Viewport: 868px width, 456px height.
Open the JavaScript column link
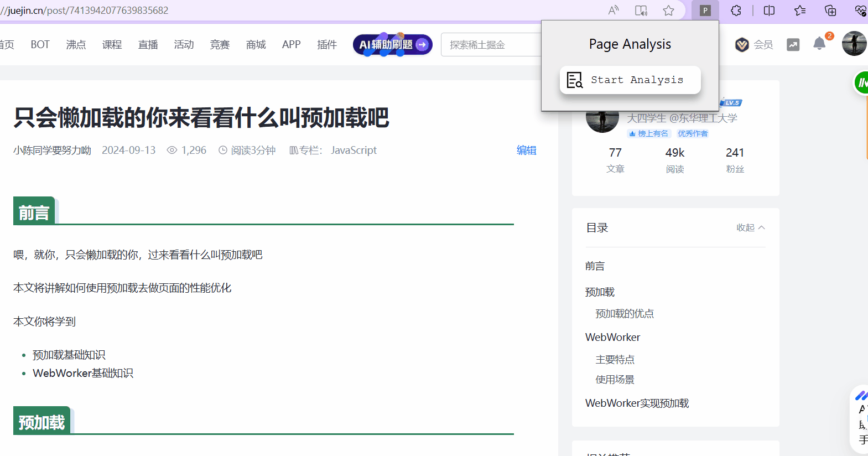pos(354,151)
